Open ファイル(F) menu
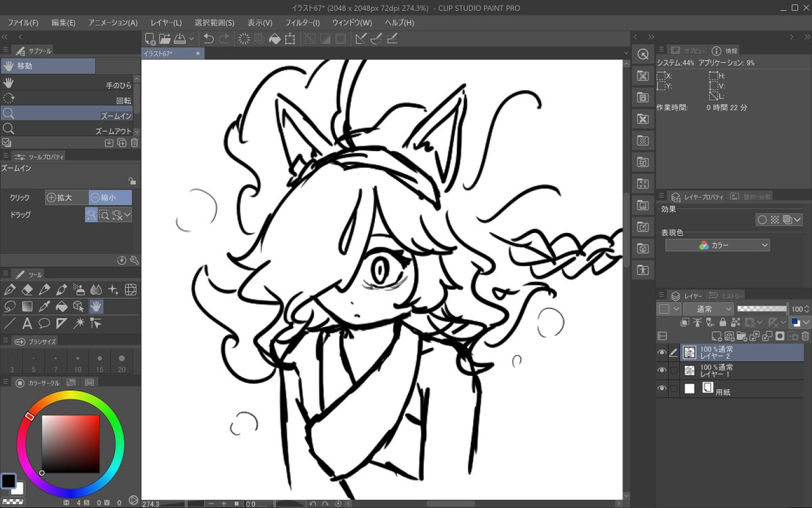Screen dimensions: 812x508 pos(23,22)
